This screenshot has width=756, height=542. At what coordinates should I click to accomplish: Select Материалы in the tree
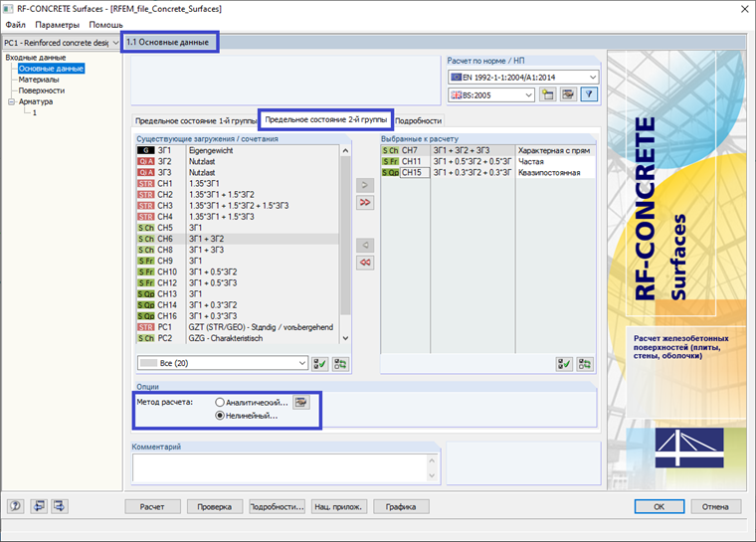click(x=39, y=80)
